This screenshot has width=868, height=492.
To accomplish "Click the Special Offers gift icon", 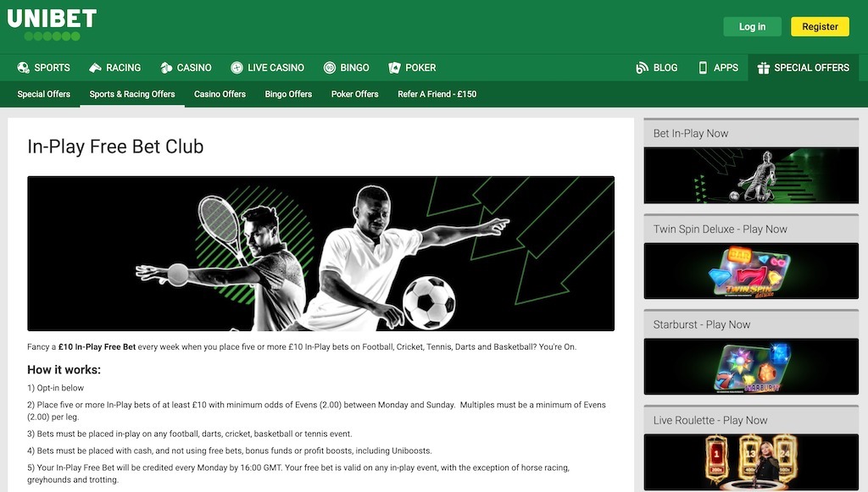I will tap(764, 68).
